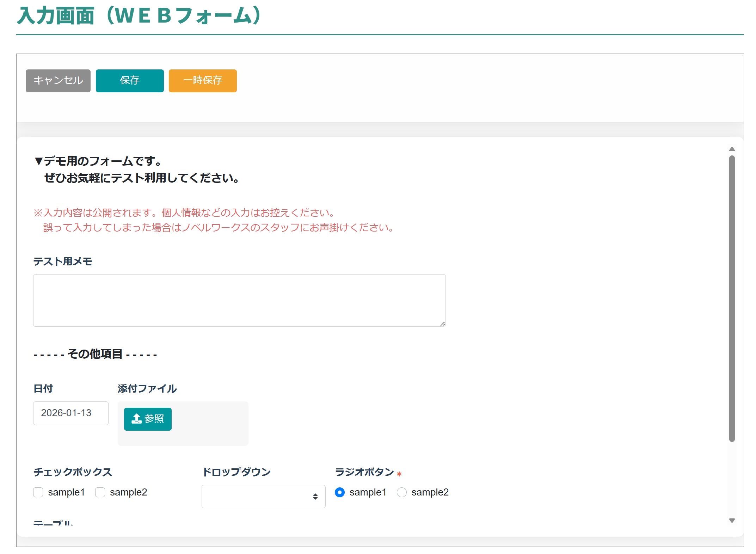Click the 2026-01-13 date input field

(70, 413)
